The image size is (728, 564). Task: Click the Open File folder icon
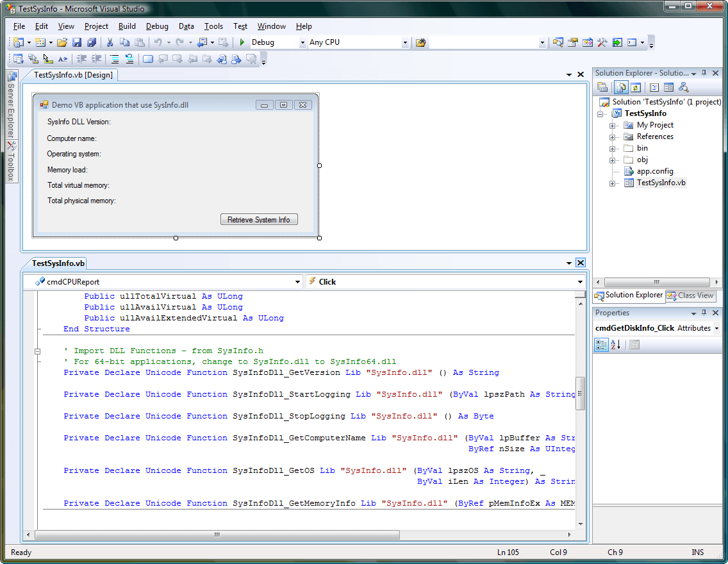tap(62, 42)
